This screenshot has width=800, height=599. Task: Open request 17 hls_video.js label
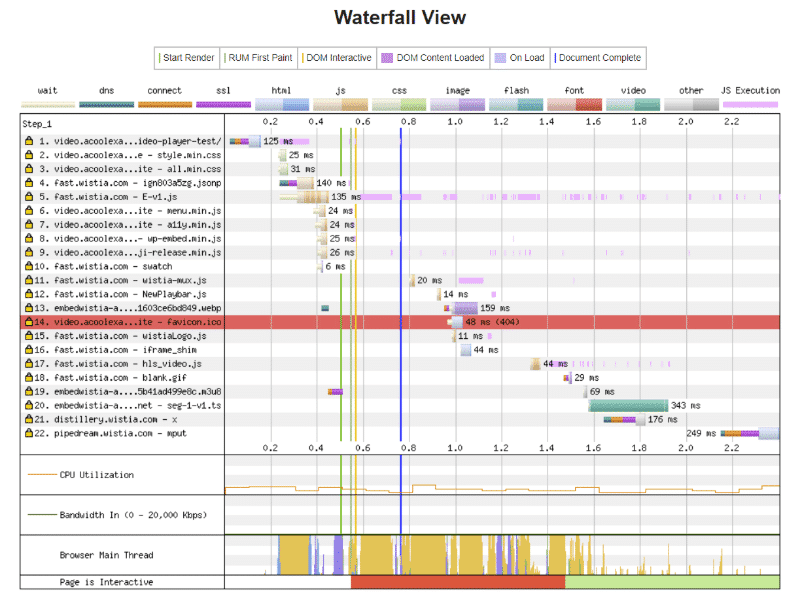click(x=118, y=363)
